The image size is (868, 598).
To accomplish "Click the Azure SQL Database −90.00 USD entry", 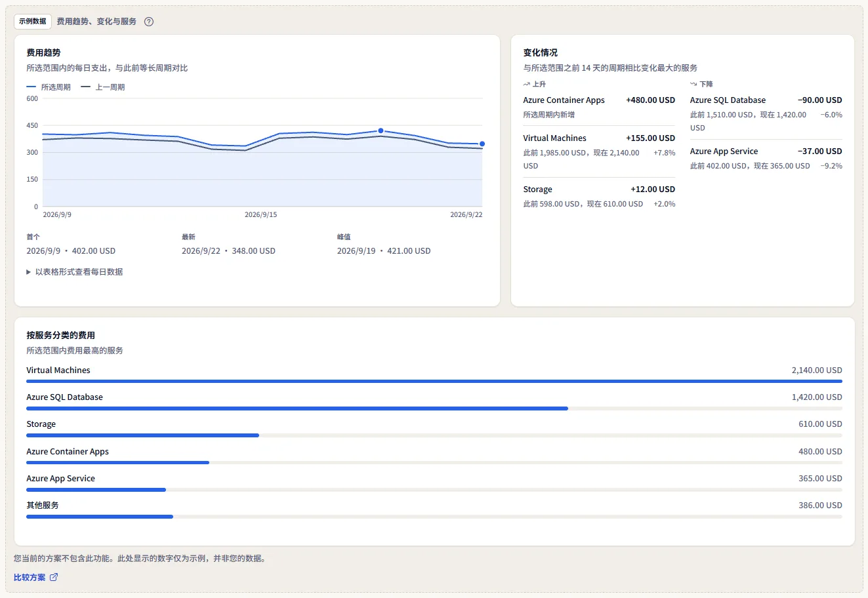I will (x=766, y=113).
